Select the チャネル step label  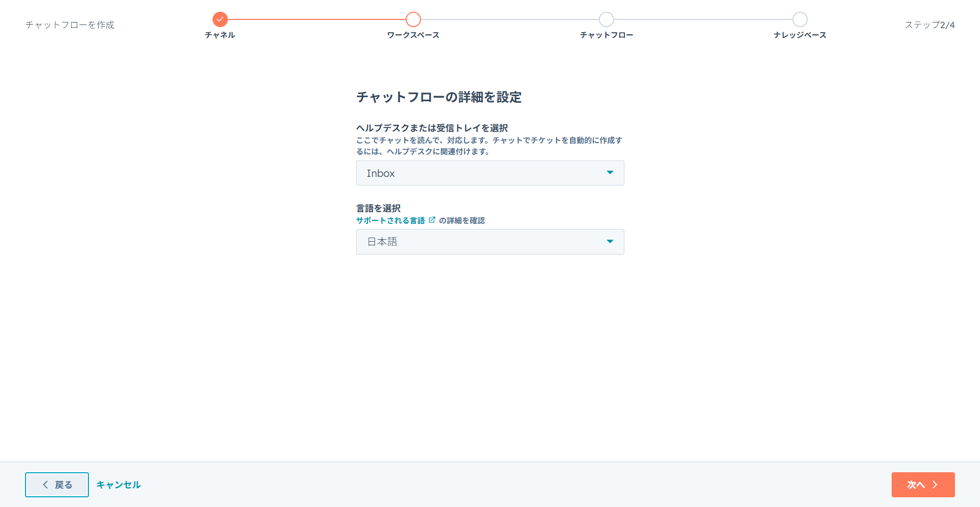pyautogui.click(x=220, y=35)
